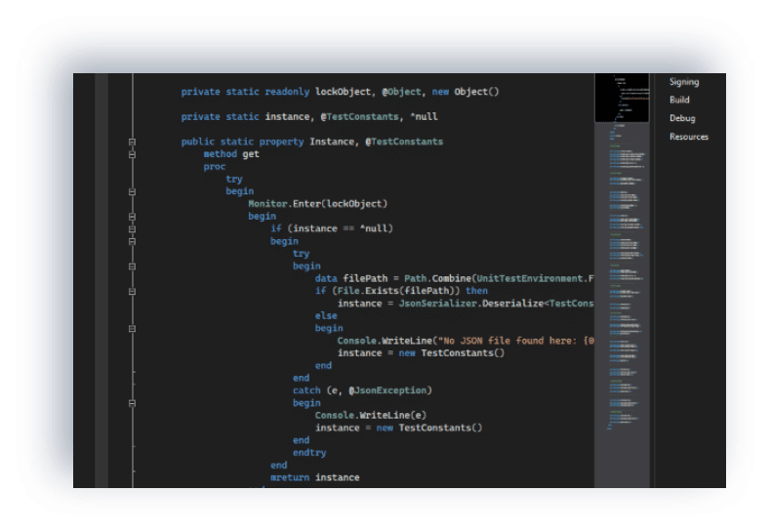Select the Debug tab
This screenshot has width=770, height=532.
coord(682,118)
